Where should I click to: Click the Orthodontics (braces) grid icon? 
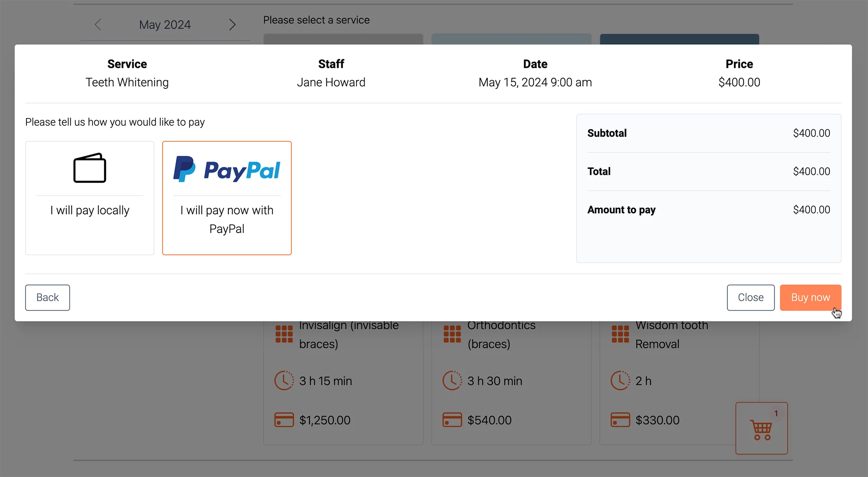pos(452,334)
